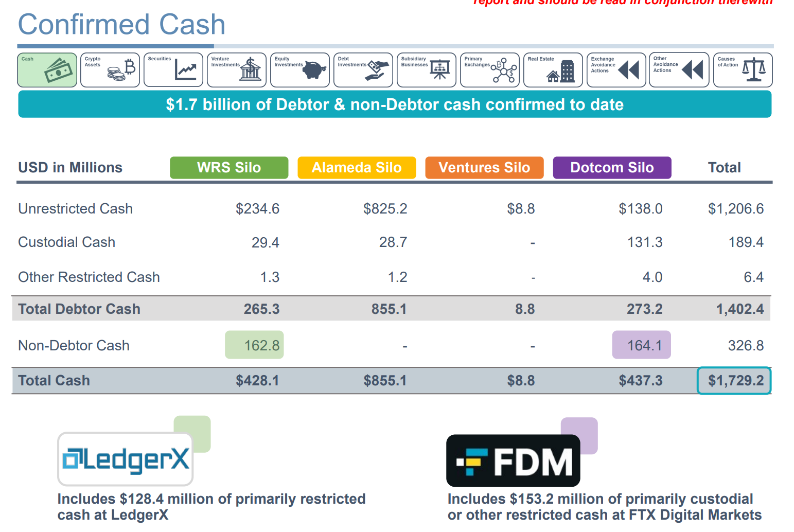The height and width of the screenshot is (532, 794).
Task: Open the Equity Investments piggy bank icon
Action: click(299, 69)
